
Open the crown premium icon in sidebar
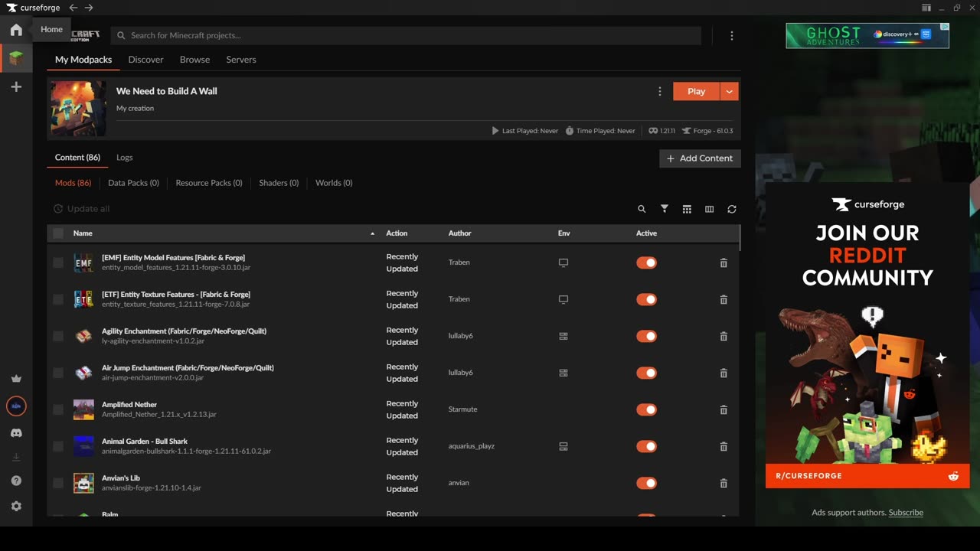click(16, 379)
